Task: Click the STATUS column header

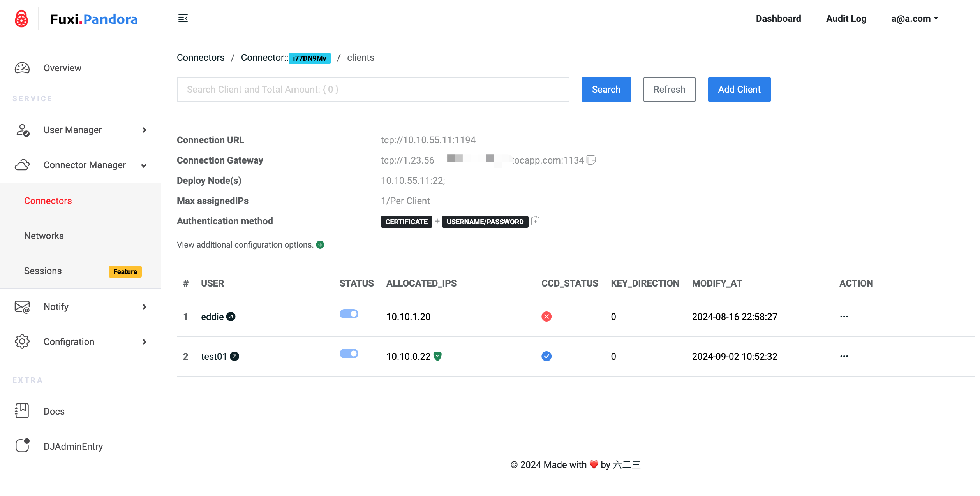Action: [x=356, y=283]
